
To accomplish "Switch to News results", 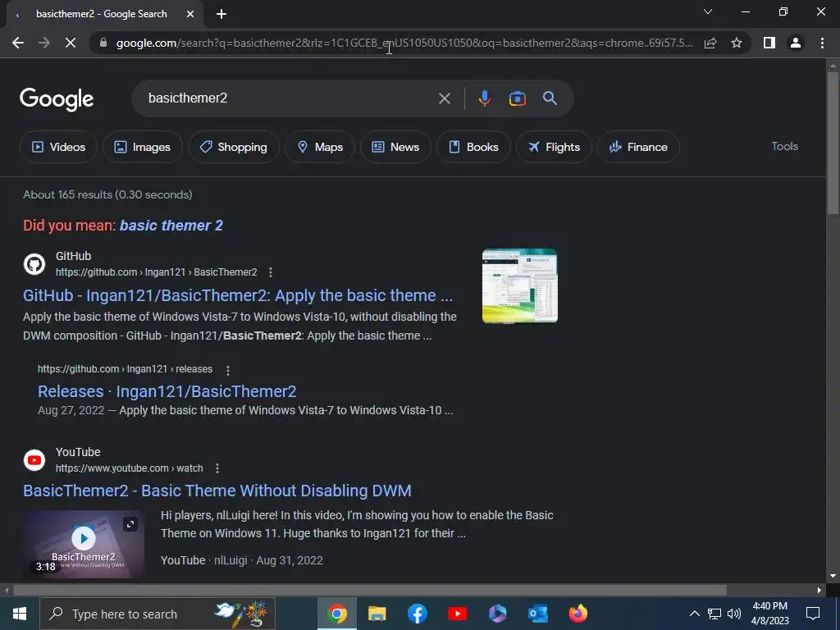I will [395, 147].
